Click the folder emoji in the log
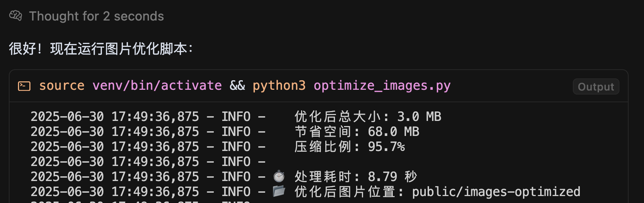Viewport: 644px width, 203px height. 279,191
